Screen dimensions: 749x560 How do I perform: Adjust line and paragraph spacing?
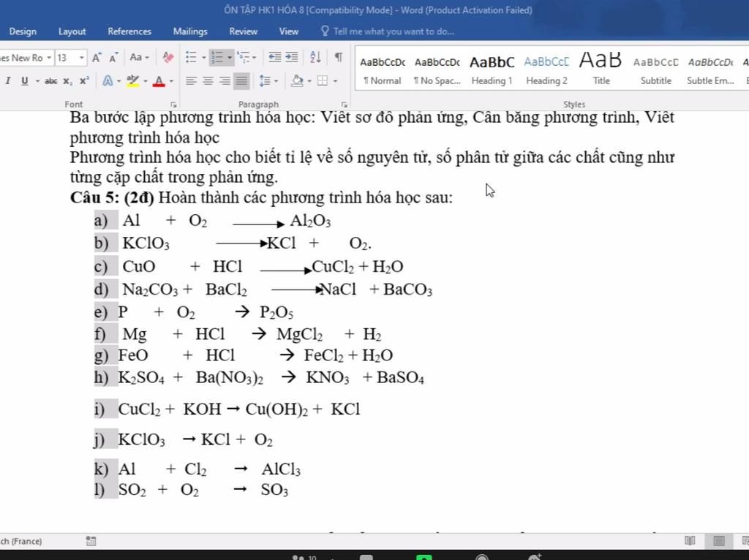coord(265,80)
